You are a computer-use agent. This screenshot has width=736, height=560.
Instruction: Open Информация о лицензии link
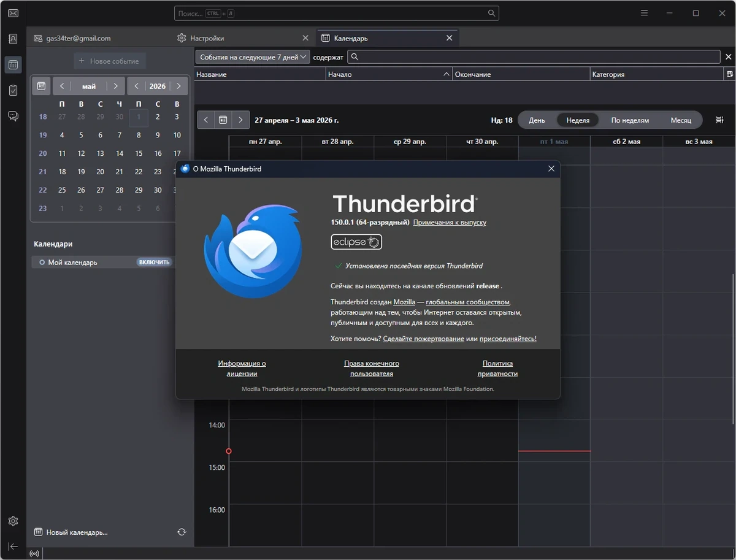pyautogui.click(x=242, y=368)
